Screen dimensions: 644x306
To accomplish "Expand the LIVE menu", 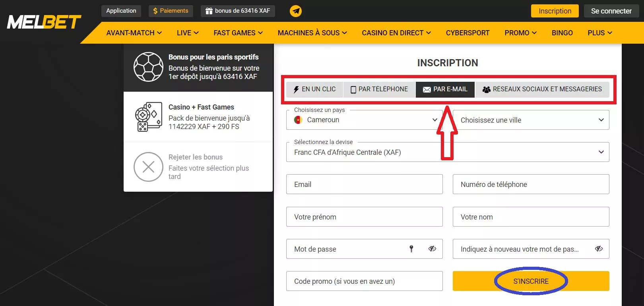I will click(x=188, y=33).
